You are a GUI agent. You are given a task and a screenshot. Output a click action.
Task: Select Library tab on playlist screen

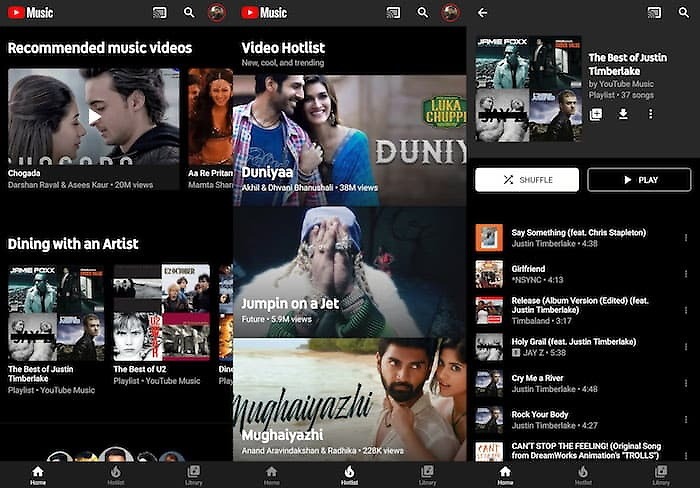point(661,475)
